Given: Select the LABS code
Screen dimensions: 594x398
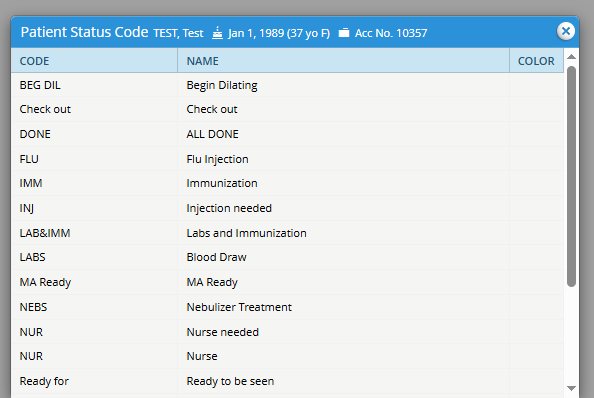Looking at the screenshot, I should click(x=33, y=257).
